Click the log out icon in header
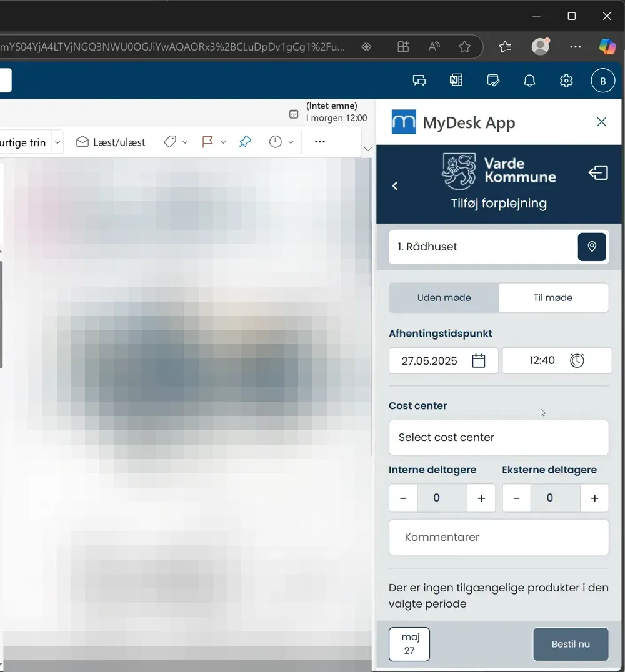Screen dimensions: 625x672 598,173
